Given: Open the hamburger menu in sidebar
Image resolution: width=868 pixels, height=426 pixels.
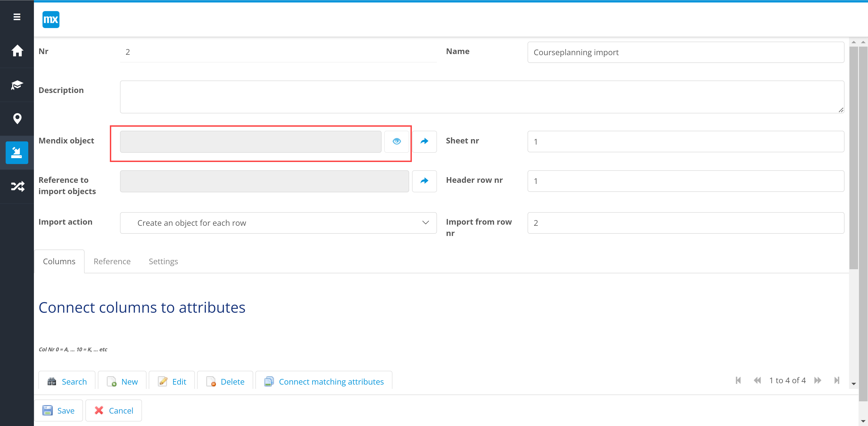Looking at the screenshot, I should [17, 17].
